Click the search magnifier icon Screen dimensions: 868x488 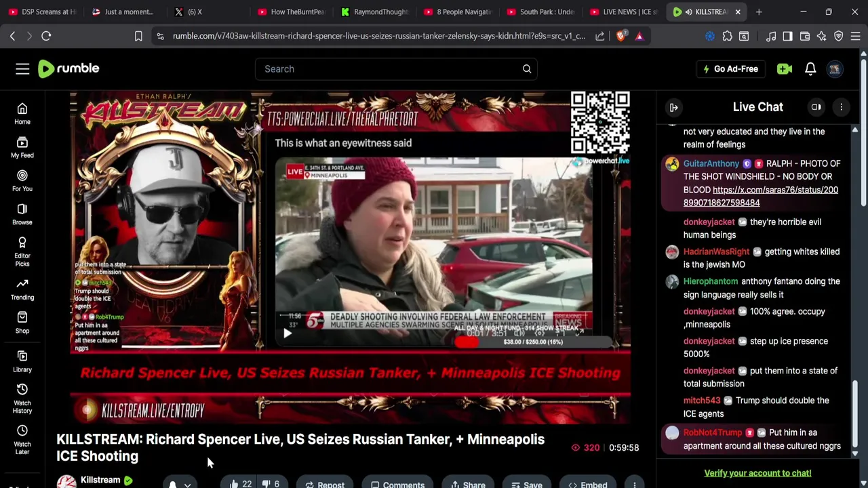click(x=527, y=68)
